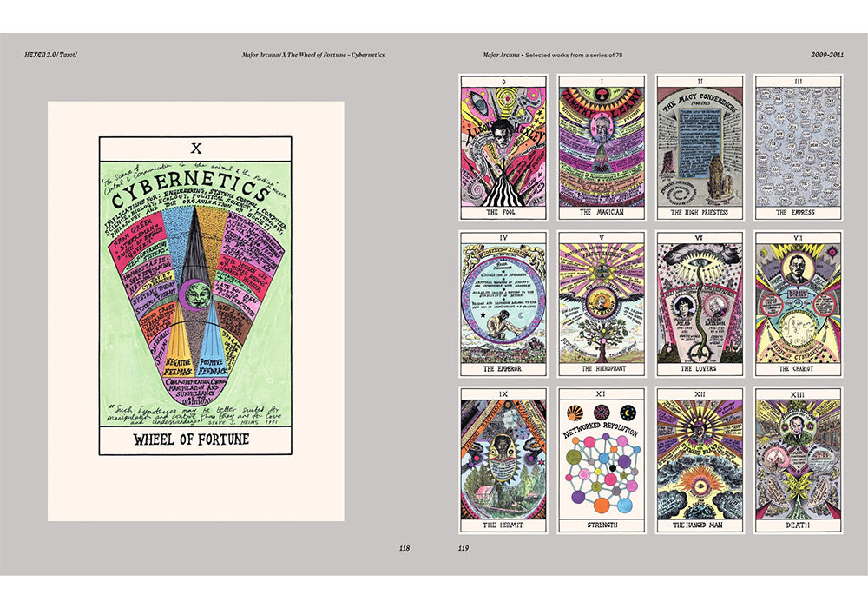Open The Hierophant card thumbnail
Viewport: 868px width, 608px height.
(602, 304)
